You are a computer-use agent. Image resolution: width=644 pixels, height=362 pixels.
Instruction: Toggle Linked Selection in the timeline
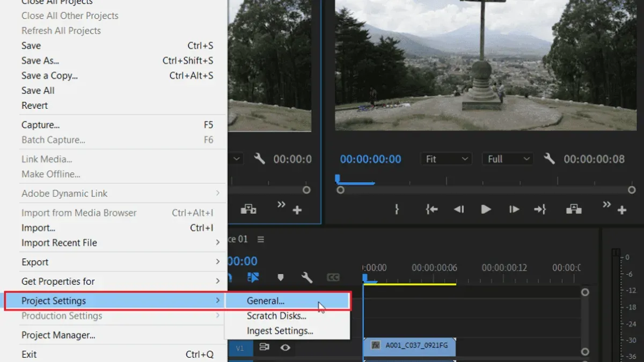pos(253,277)
